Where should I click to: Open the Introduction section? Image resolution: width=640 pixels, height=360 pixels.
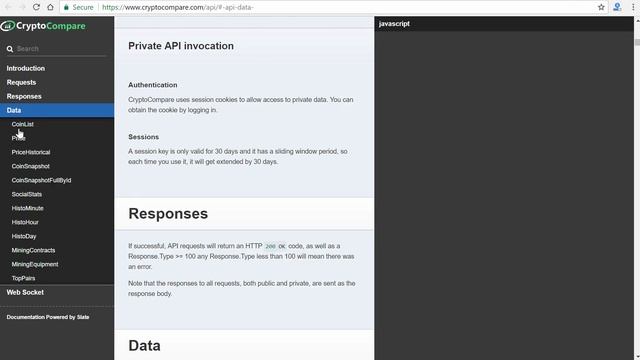26,68
